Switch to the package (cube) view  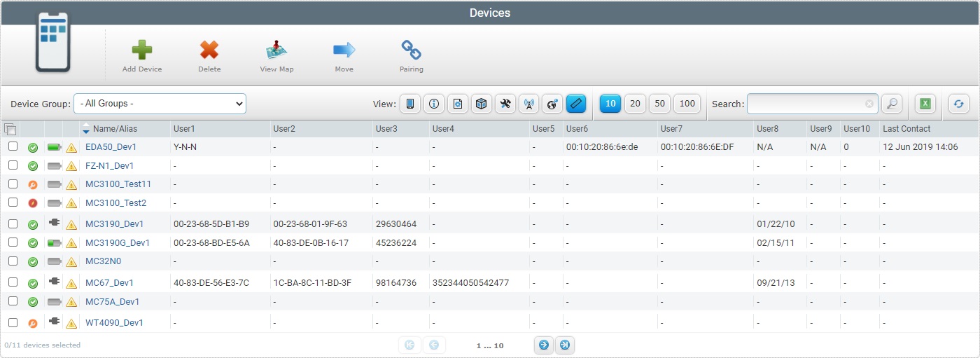pos(481,104)
